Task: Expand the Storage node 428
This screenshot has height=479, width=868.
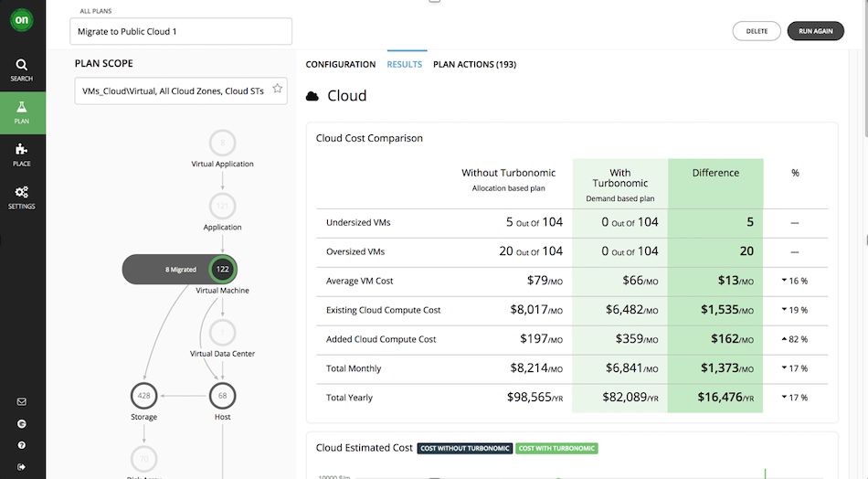Action: (x=143, y=396)
